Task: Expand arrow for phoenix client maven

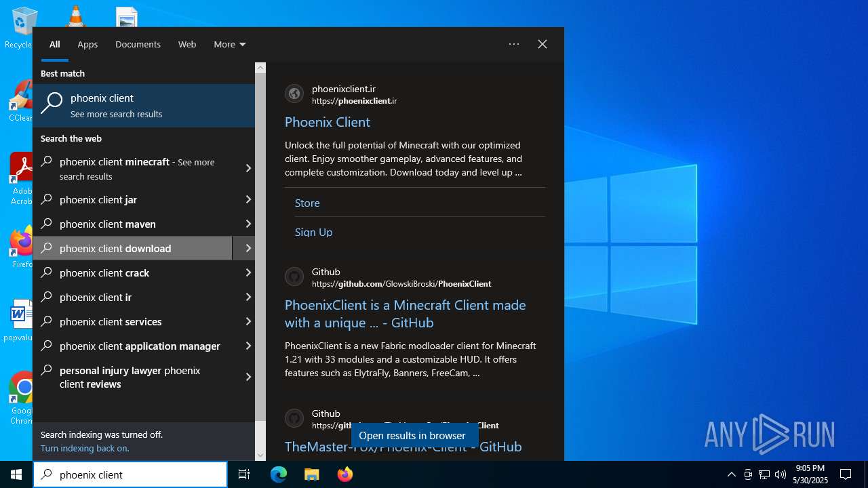Action: (248, 224)
